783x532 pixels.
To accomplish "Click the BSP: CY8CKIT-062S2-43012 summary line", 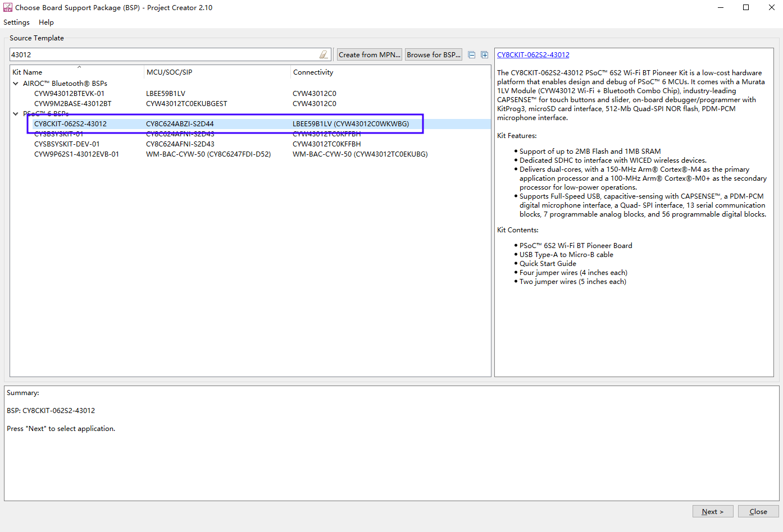I will coord(51,410).
